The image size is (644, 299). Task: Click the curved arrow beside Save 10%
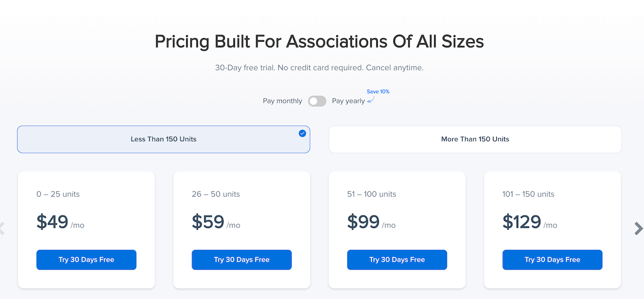[x=371, y=100]
